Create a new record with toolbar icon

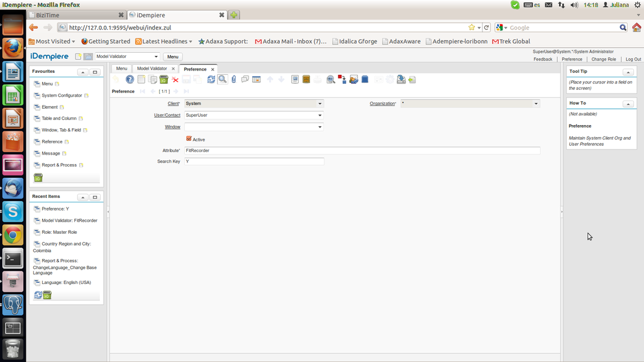(142, 79)
